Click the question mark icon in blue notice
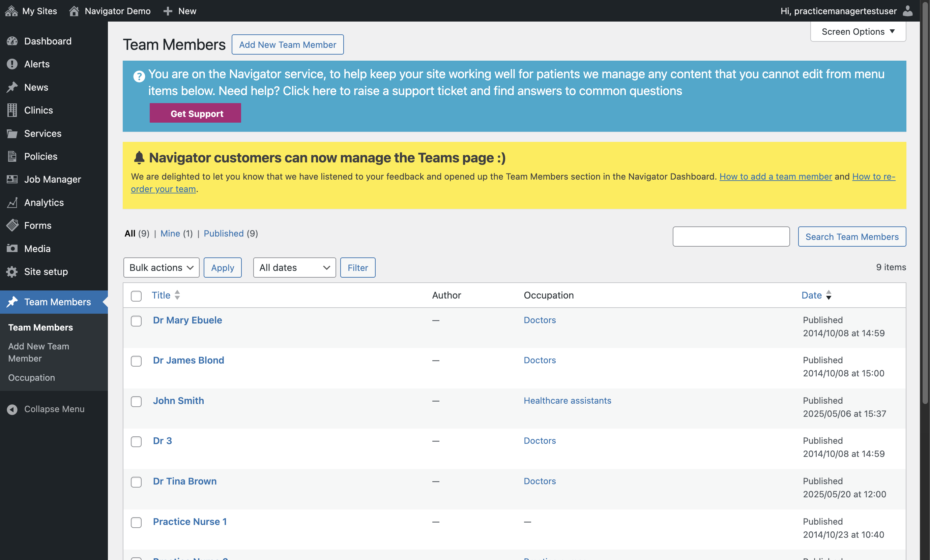This screenshot has height=560, width=930. pyautogui.click(x=139, y=76)
